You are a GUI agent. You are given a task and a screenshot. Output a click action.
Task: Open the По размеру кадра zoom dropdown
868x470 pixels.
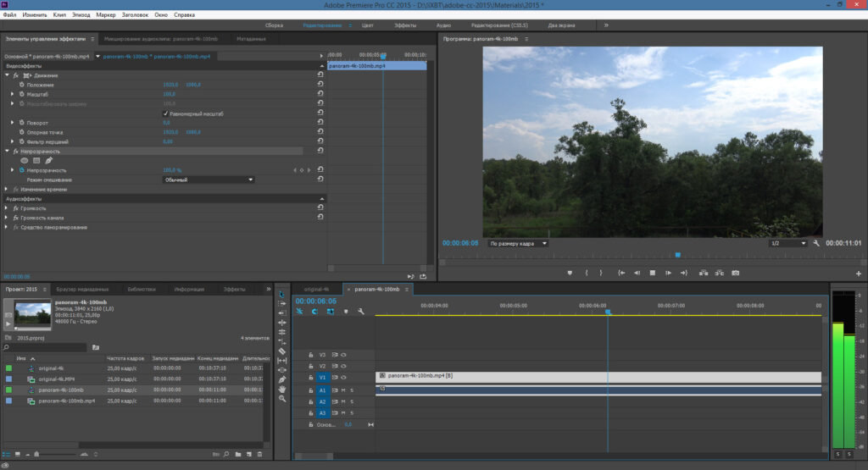coord(518,243)
